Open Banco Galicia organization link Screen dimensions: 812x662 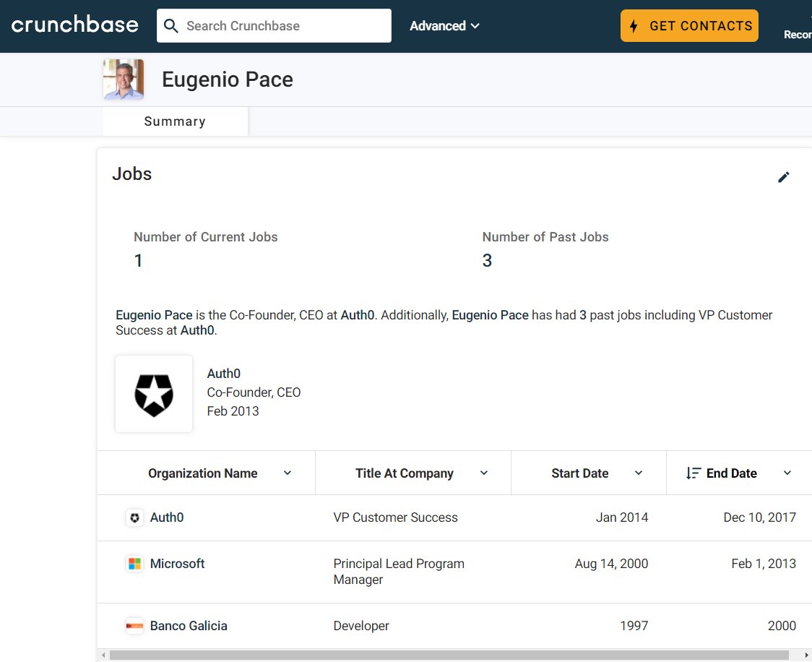point(189,626)
